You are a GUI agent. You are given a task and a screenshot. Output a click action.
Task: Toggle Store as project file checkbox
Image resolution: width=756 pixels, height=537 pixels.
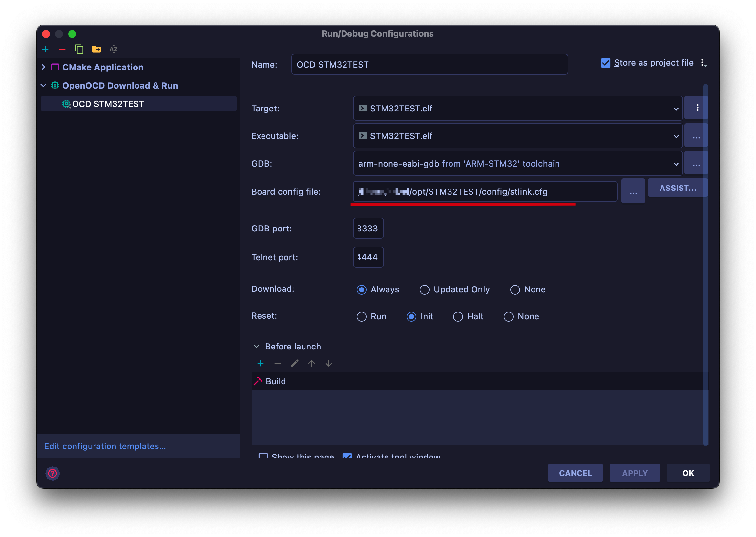pos(605,63)
